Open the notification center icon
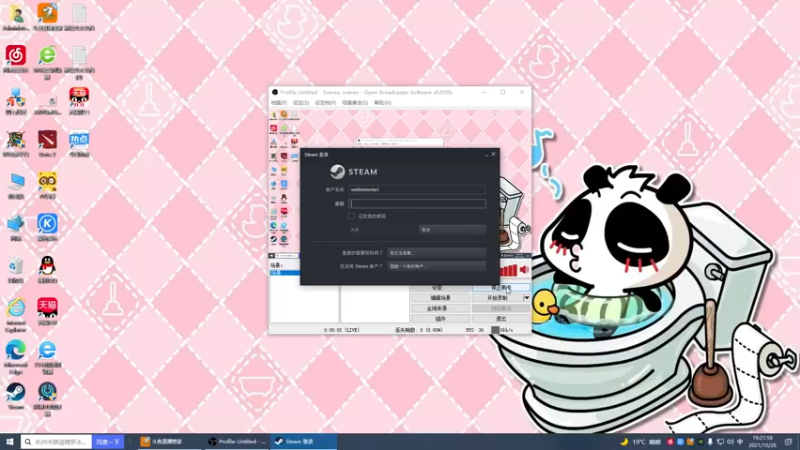 (789, 442)
